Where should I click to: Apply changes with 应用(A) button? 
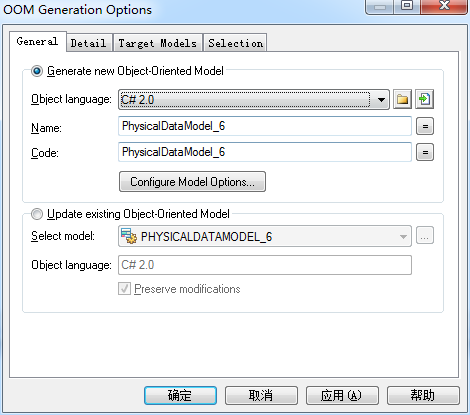click(x=342, y=396)
